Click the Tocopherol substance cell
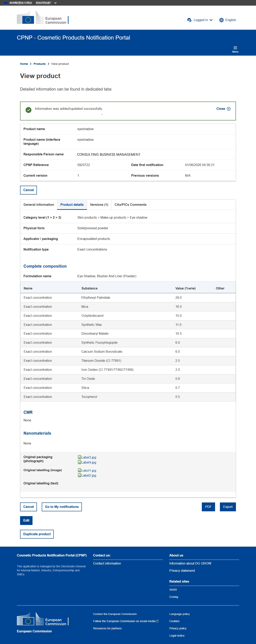Screen dimensions: 256x644 89,397
